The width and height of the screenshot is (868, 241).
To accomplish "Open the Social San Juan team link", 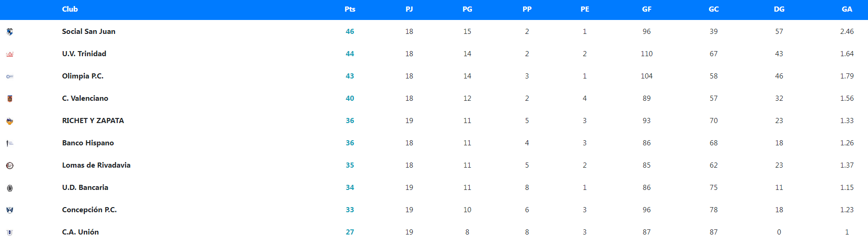I will (x=89, y=32).
